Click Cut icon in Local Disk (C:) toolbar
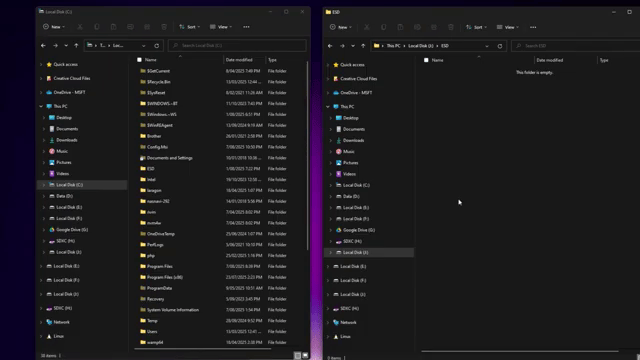Screen dimensions: 640x360 coord(80,27)
